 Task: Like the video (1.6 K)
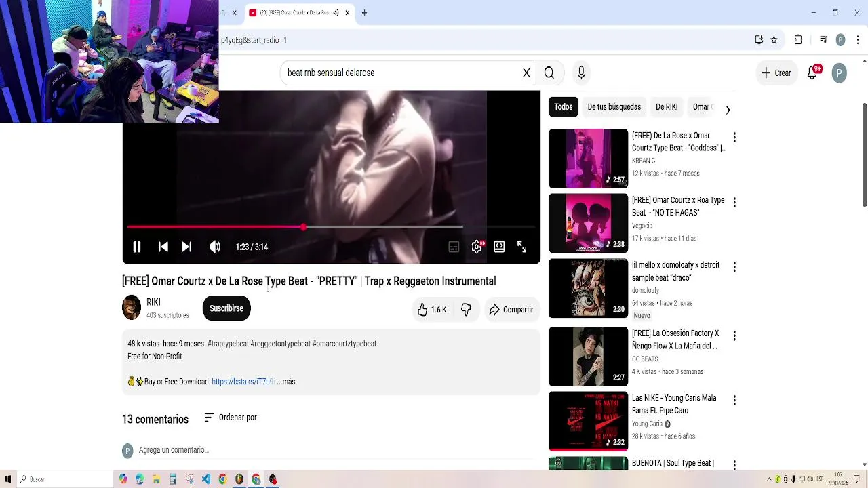point(432,310)
